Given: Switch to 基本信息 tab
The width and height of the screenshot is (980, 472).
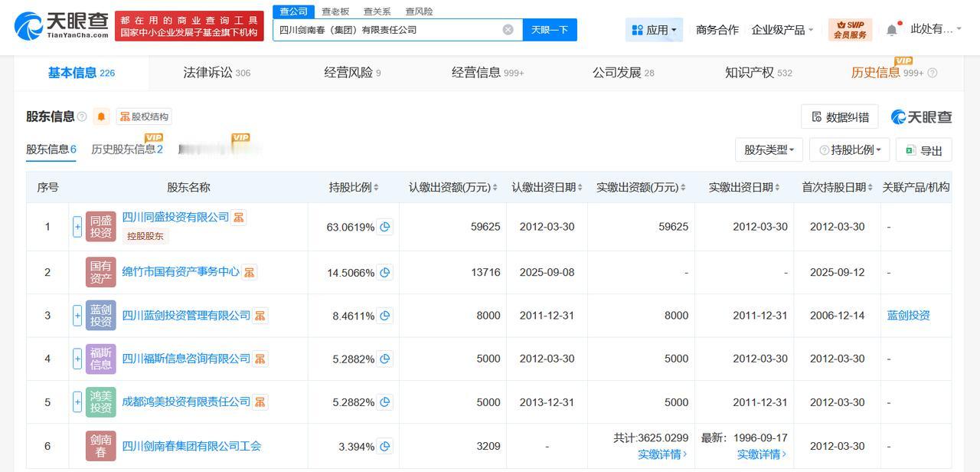Looking at the screenshot, I should coord(81,73).
